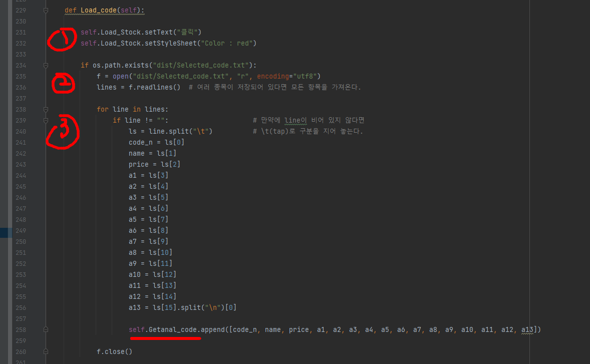590x364 pixels.
Task: Click the fold end marker at line 260
Action: 46,351
